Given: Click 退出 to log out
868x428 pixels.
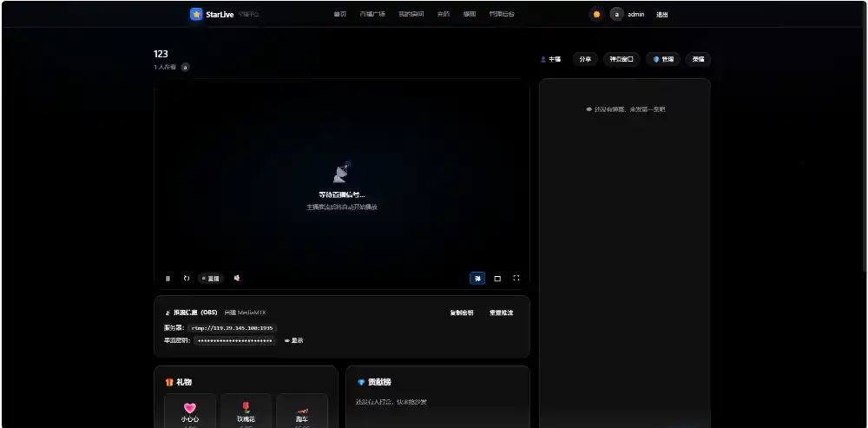Looking at the screenshot, I should click(662, 15).
